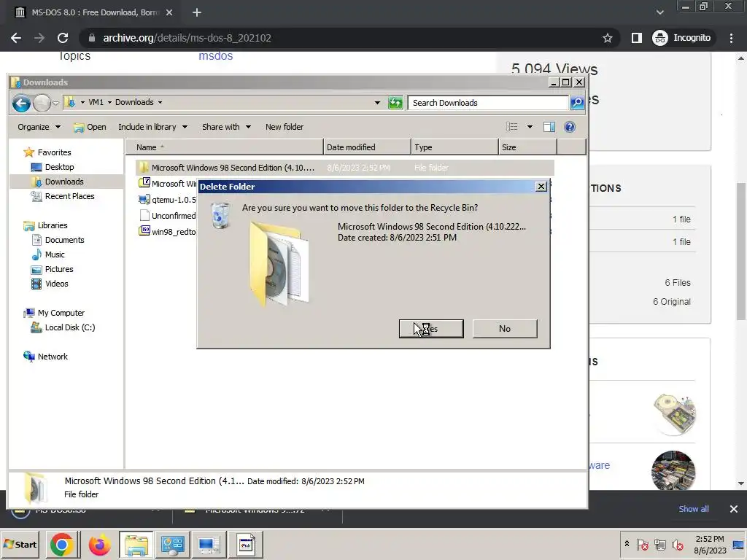This screenshot has width=747, height=560.
Task: Toggle Chrome side panel icon
Action: point(636,38)
